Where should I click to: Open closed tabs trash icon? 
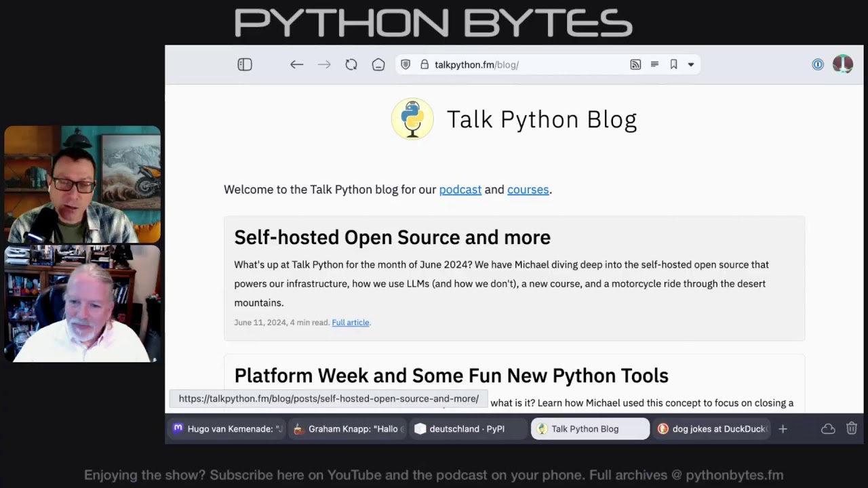852,429
